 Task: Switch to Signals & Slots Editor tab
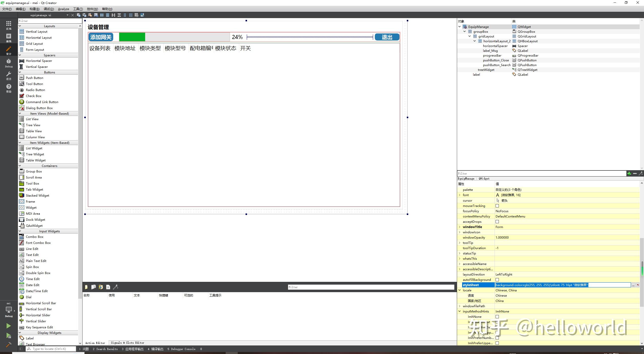pyautogui.click(x=127, y=343)
